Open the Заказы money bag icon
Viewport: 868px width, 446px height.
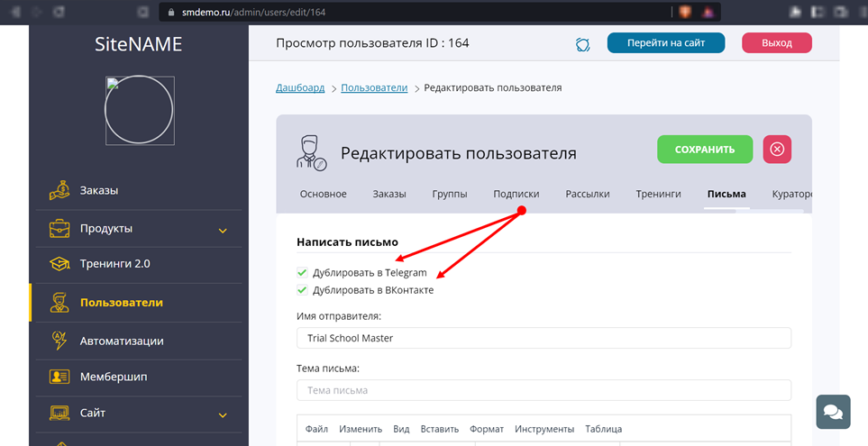point(59,190)
